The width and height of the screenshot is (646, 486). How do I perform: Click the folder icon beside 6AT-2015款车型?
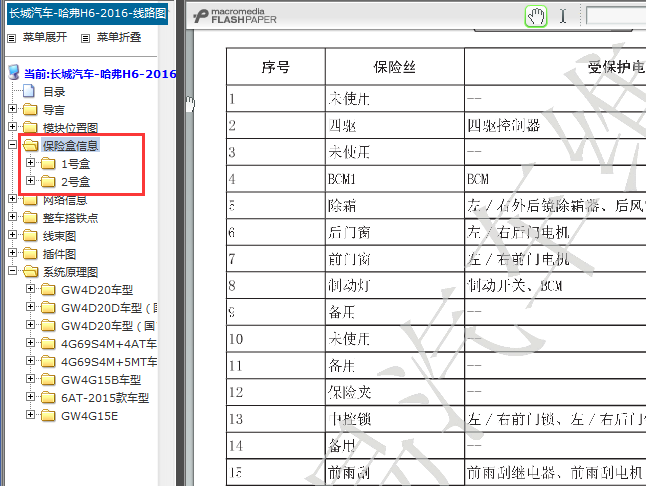click(48, 398)
